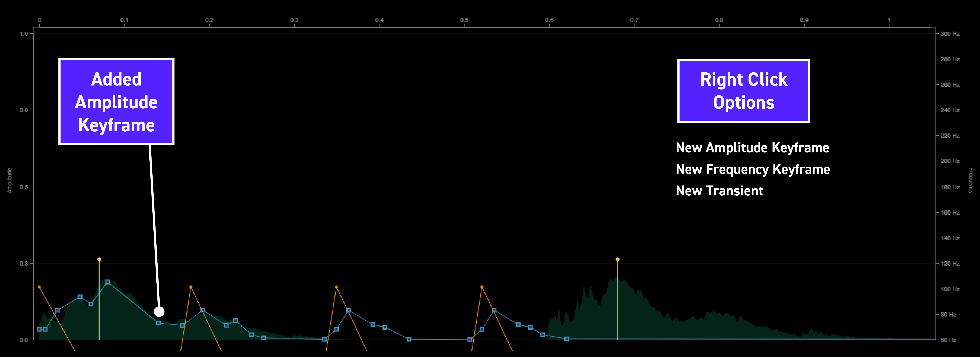This screenshot has height=357, width=980.
Task: Click the 120 Hz frequency axis label
Action: tap(950, 263)
